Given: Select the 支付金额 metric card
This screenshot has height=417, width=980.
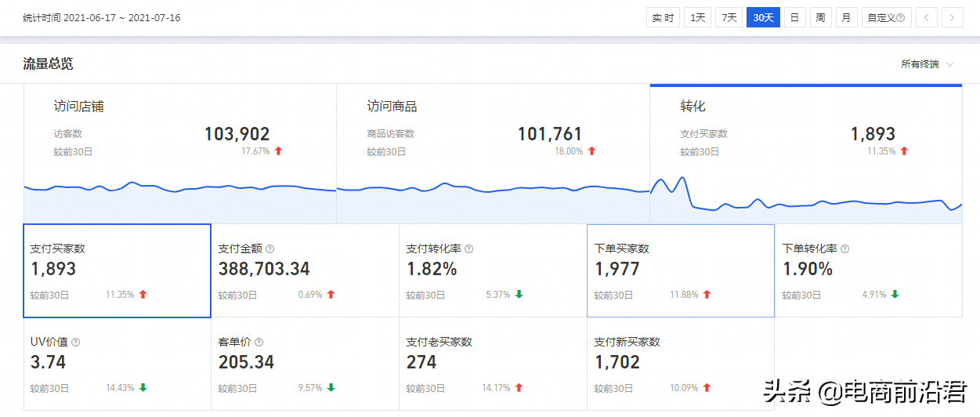Looking at the screenshot, I should 306,270.
